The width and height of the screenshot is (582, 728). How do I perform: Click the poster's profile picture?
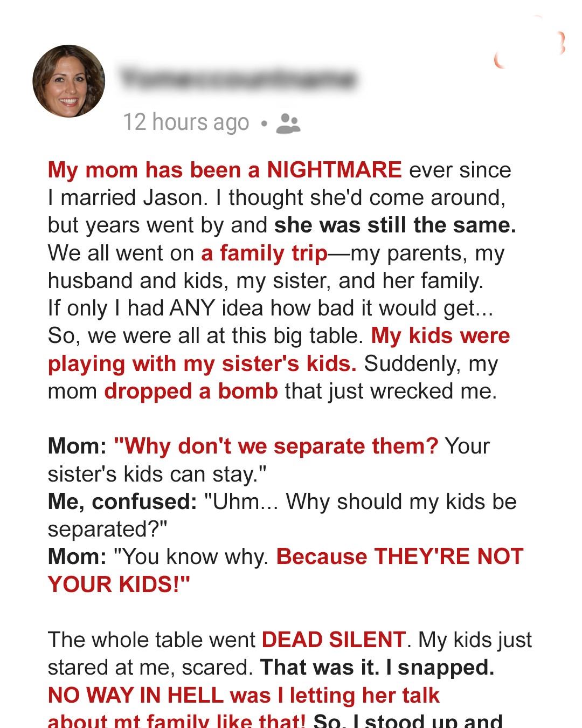point(69,81)
